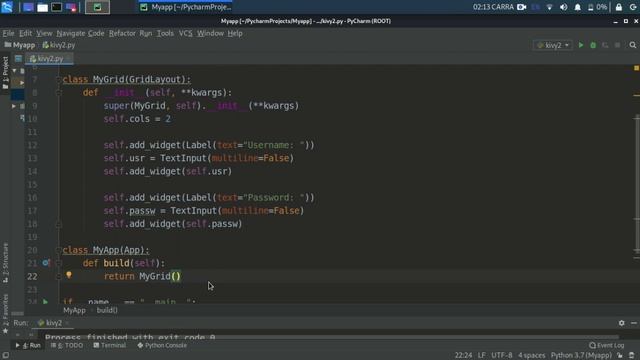640x360 pixels.
Task: Click the volume speaker icon in system tray
Action: pos(563,7)
